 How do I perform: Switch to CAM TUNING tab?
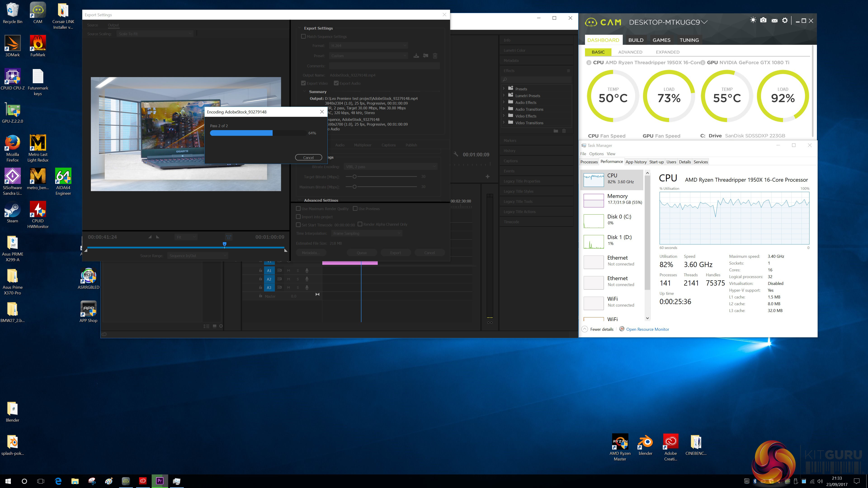pyautogui.click(x=689, y=40)
